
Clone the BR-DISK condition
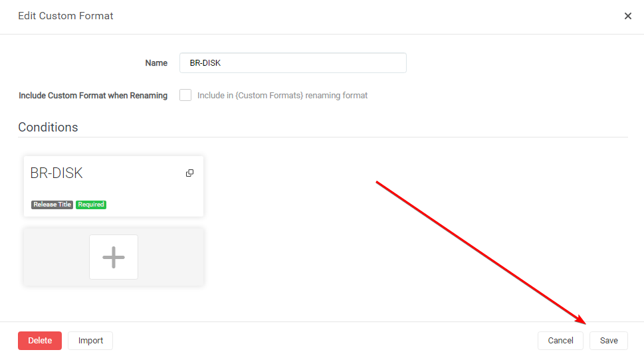(x=189, y=173)
